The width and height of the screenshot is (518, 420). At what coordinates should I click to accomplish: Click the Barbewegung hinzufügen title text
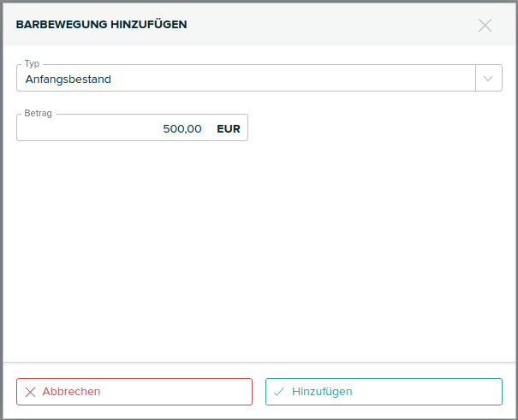pos(102,25)
